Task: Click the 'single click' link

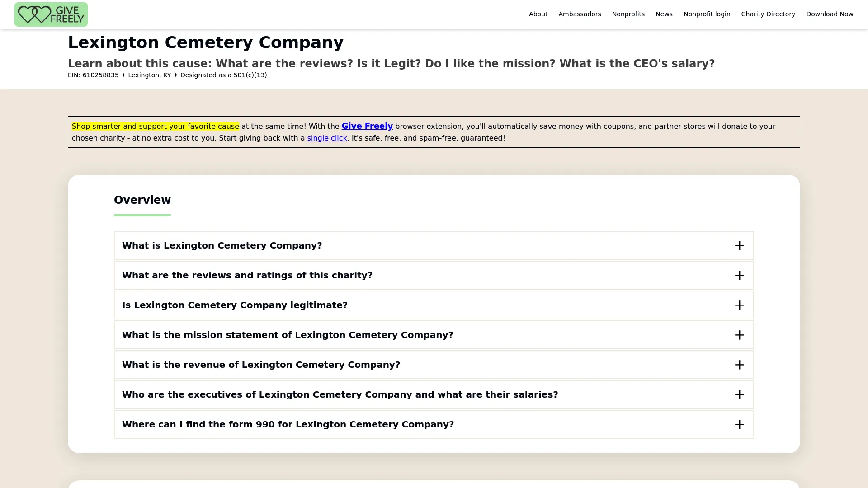Action: pos(327,138)
